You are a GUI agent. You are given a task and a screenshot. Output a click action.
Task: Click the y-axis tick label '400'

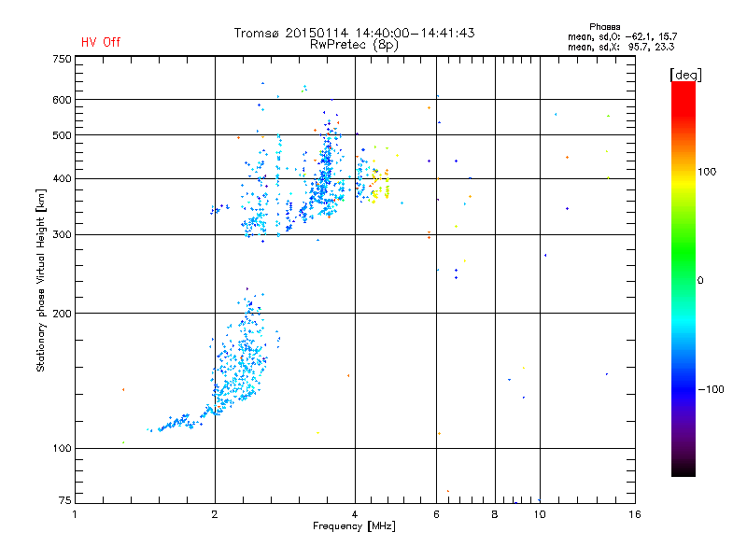click(62, 178)
